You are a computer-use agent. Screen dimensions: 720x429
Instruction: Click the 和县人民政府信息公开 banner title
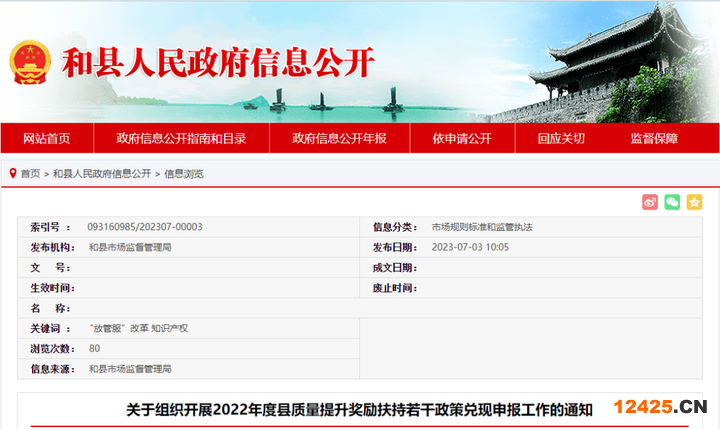pos(218,62)
